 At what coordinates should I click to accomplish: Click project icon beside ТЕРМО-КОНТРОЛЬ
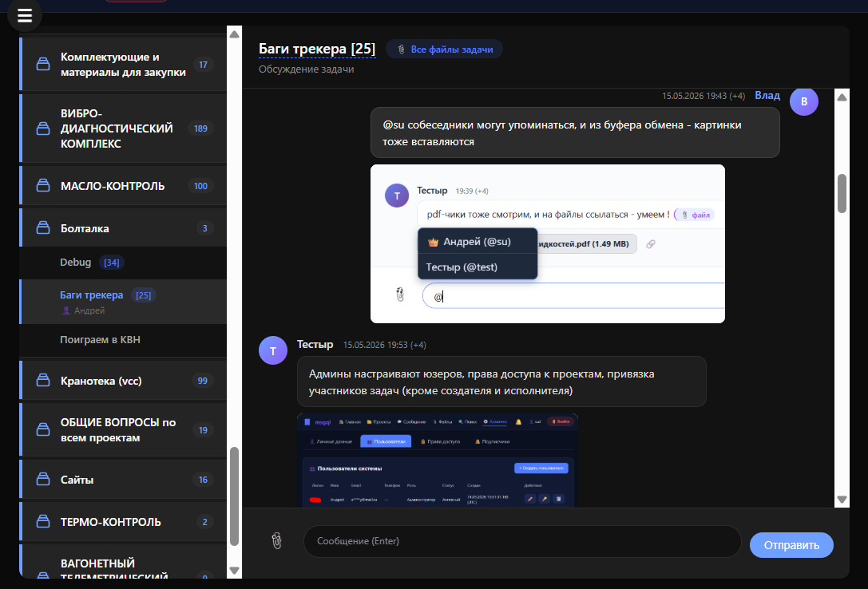click(43, 521)
